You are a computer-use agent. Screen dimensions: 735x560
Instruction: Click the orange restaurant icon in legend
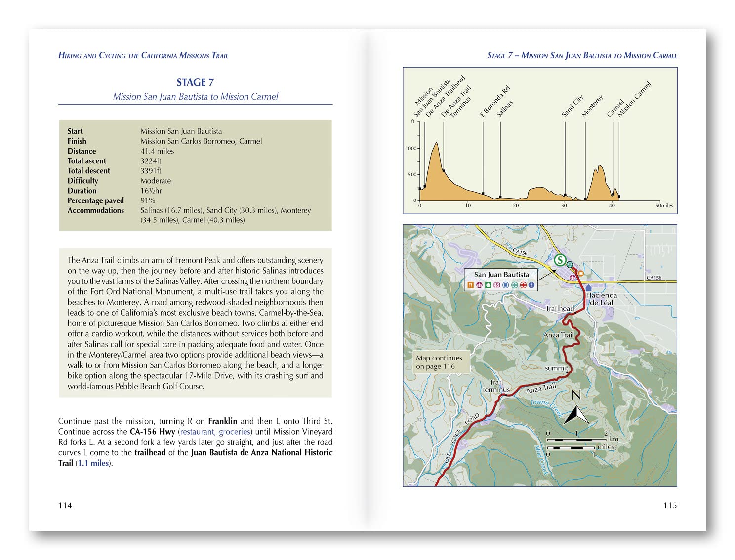click(x=470, y=285)
